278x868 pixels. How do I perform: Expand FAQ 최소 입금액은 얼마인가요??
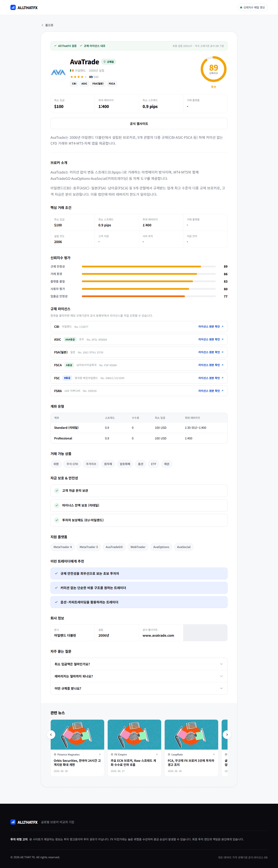pos(139,664)
